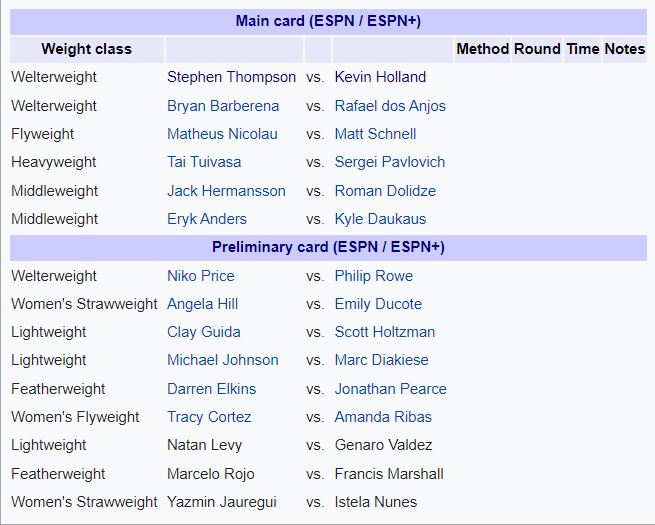Viewport: 655px width, 525px height.
Task: Open the Kevin Holland fighter link
Action: 380,77
